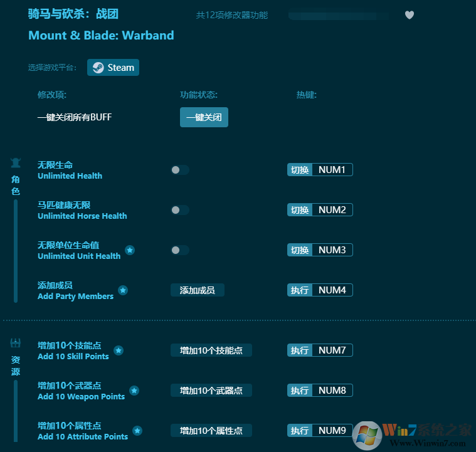The height and width of the screenshot is (452, 476).
Task: Click the Steam logo icon
Action: tap(98, 67)
